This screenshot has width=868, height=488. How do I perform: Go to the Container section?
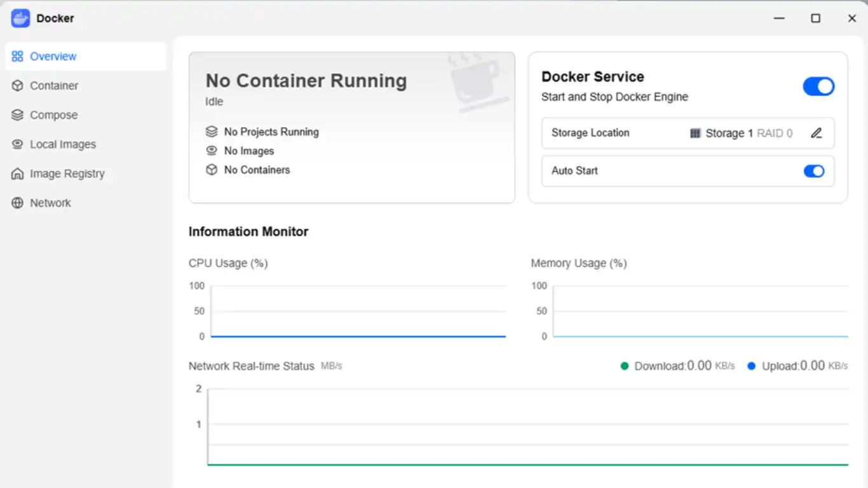(x=86, y=86)
